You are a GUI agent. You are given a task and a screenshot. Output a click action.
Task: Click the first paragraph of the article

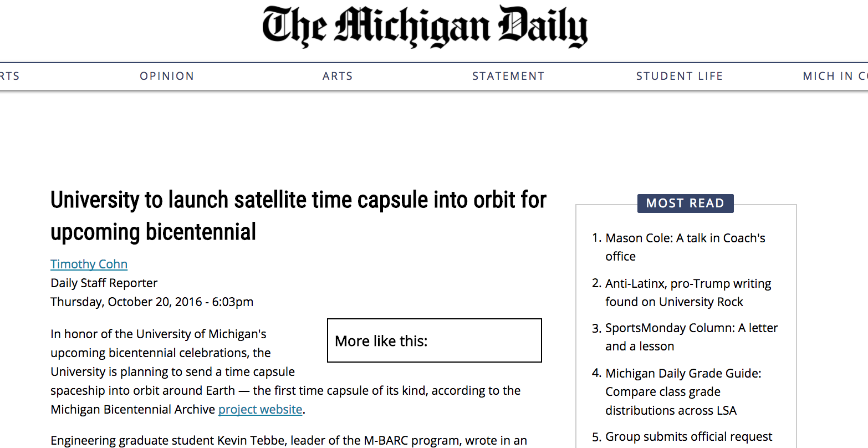(285, 371)
